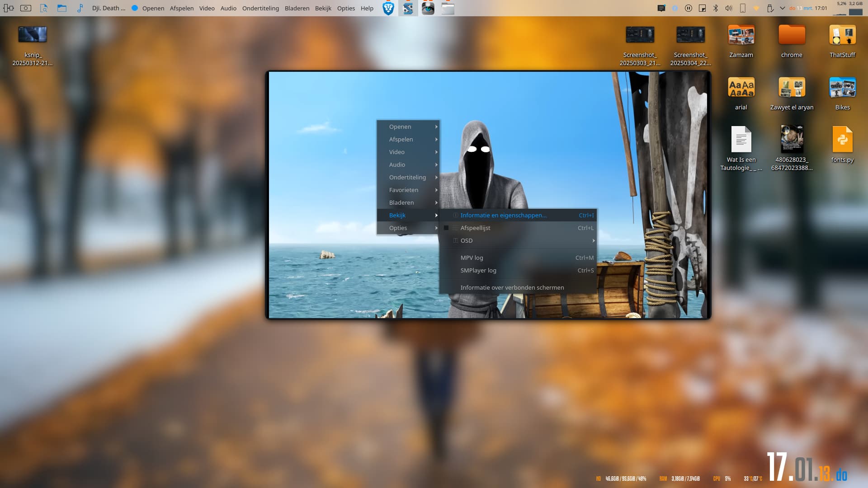Expand hidden system tray icons arrow
This screenshot has height=488, width=868.
(783, 8)
